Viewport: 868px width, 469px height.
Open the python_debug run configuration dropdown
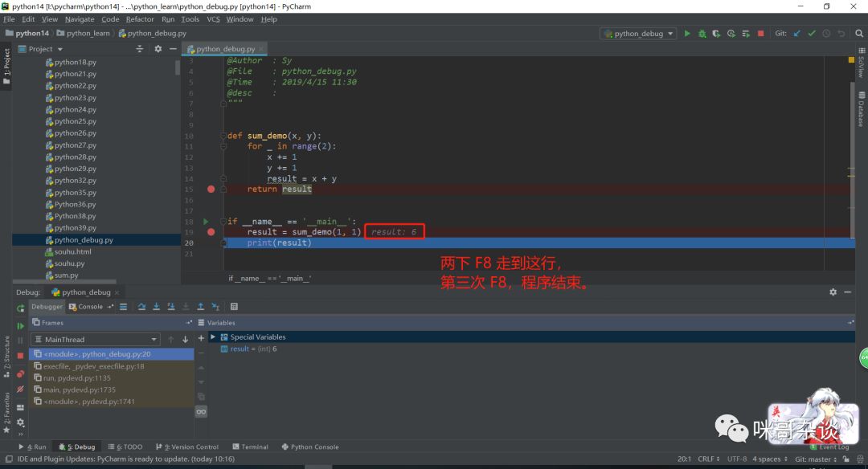638,33
